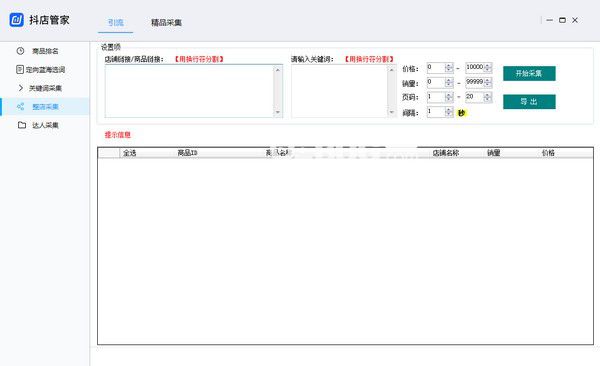Switch to the 引流 tab
This screenshot has height=366, width=600.
(x=116, y=23)
